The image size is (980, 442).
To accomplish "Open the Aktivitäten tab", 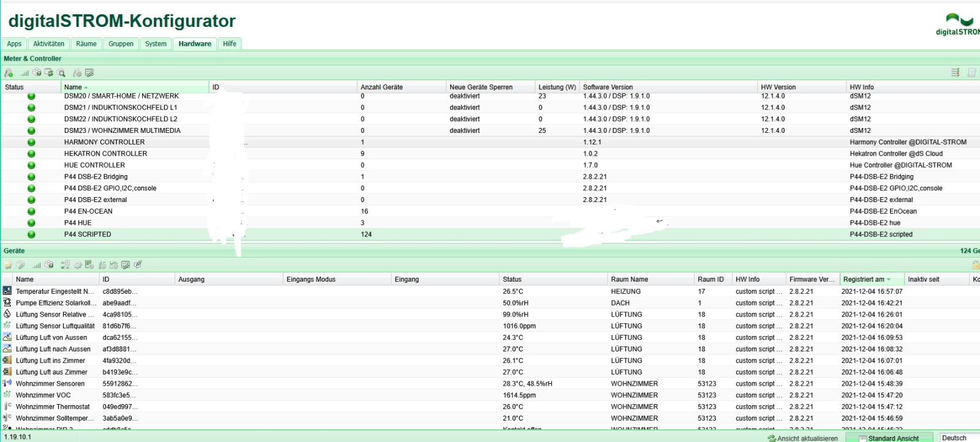I will (48, 43).
